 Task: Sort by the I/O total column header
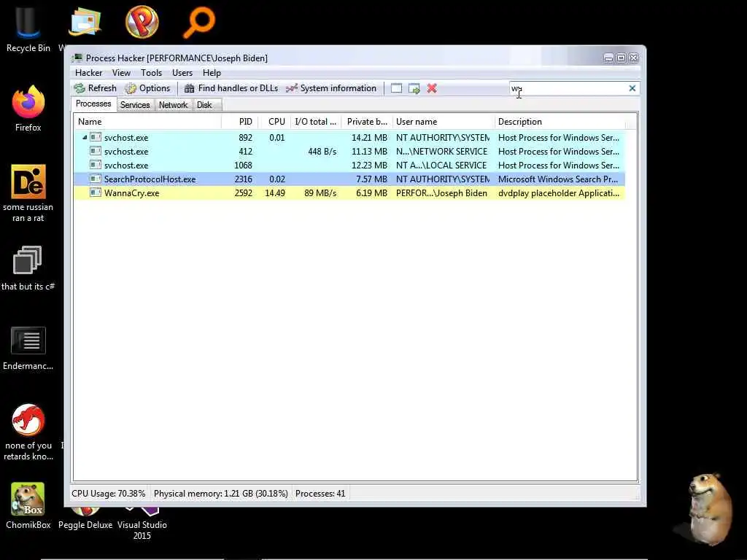316,122
